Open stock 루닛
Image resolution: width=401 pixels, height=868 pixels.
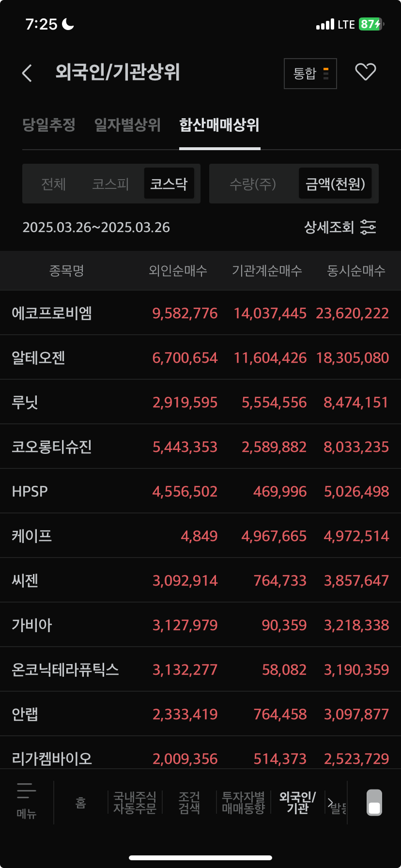click(x=25, y=402)
